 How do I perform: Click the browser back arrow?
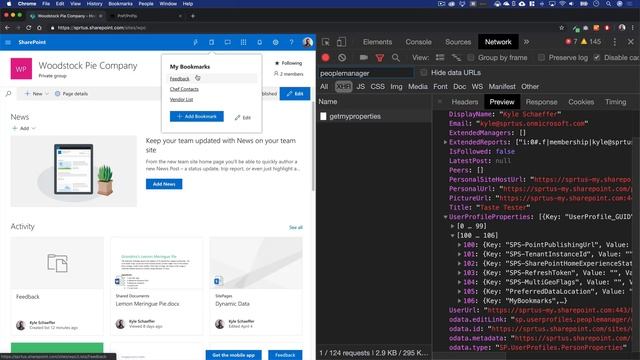click(x=7, y=28)
